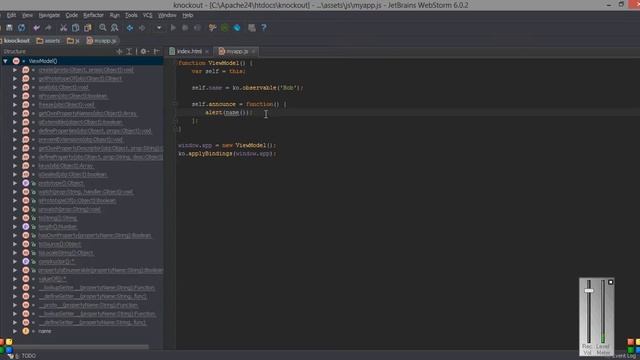Open the Navigate menu
Image resolution: width=640 pixels, height=360 pixels.
pos(49,15)
